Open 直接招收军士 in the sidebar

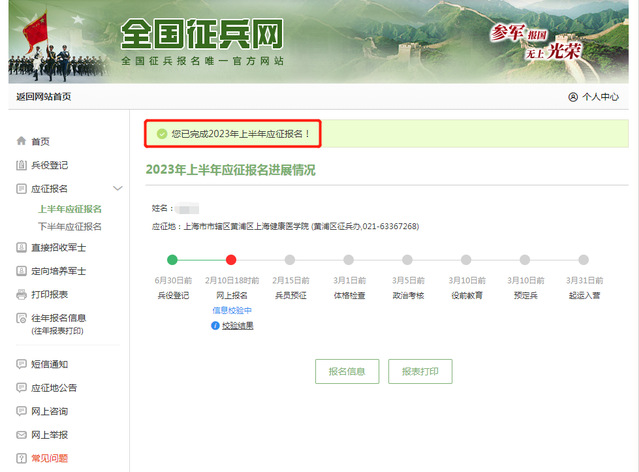click(59, 247)
